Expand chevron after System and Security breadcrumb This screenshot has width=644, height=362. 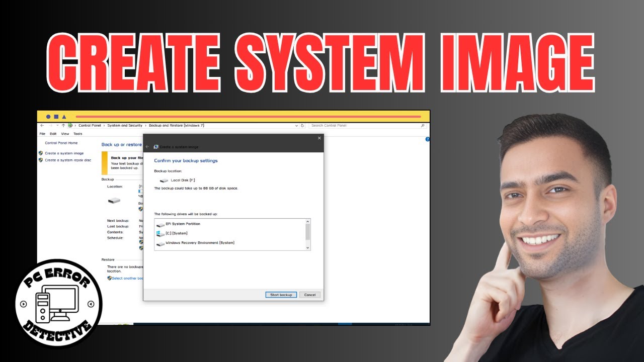coord(146,125)
